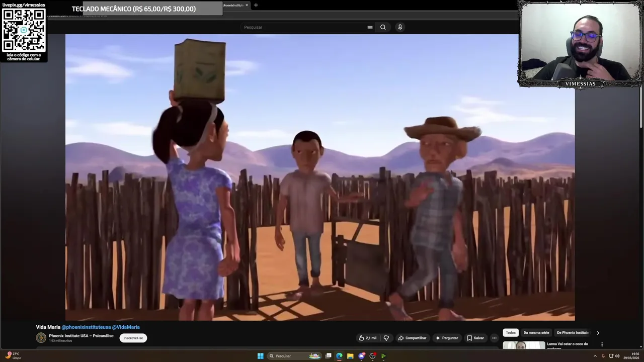Click the Vimessias webcam overlay

tap(580, 44)
